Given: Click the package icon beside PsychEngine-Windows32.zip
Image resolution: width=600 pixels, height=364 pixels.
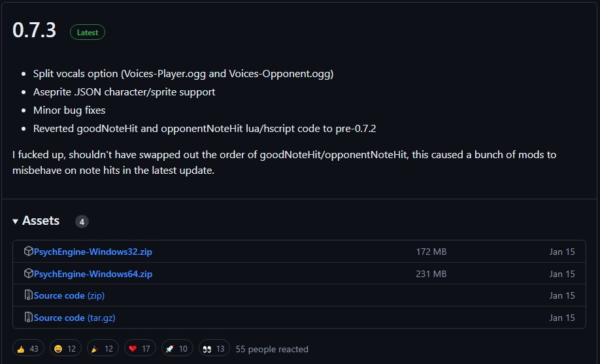Looking at the screenshot, I should (28, 252).
